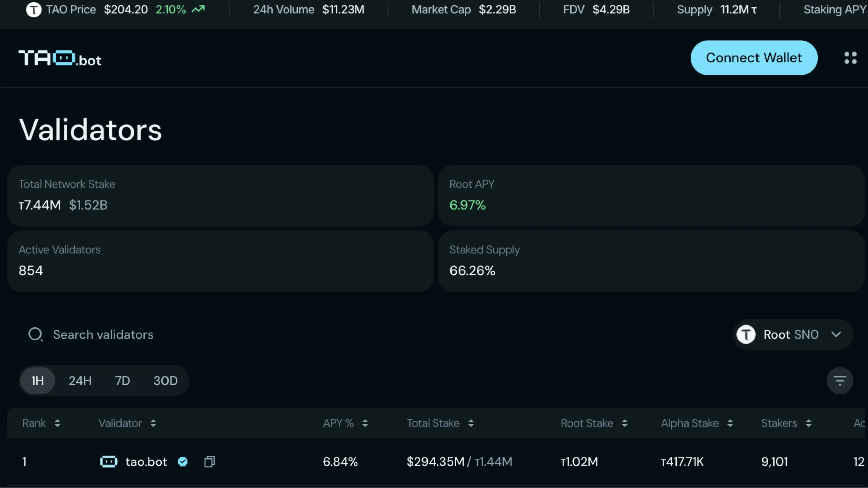Switch to 30D time range

[165, 380]
